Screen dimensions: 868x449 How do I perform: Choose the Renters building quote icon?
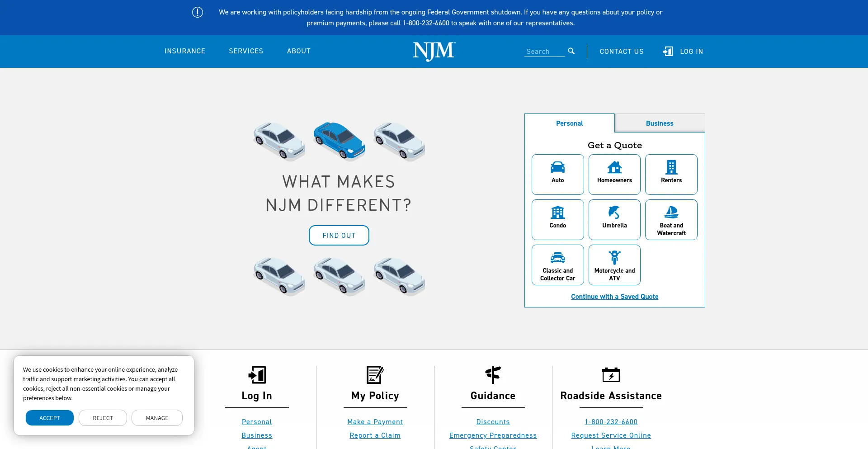tap(671, 167)
